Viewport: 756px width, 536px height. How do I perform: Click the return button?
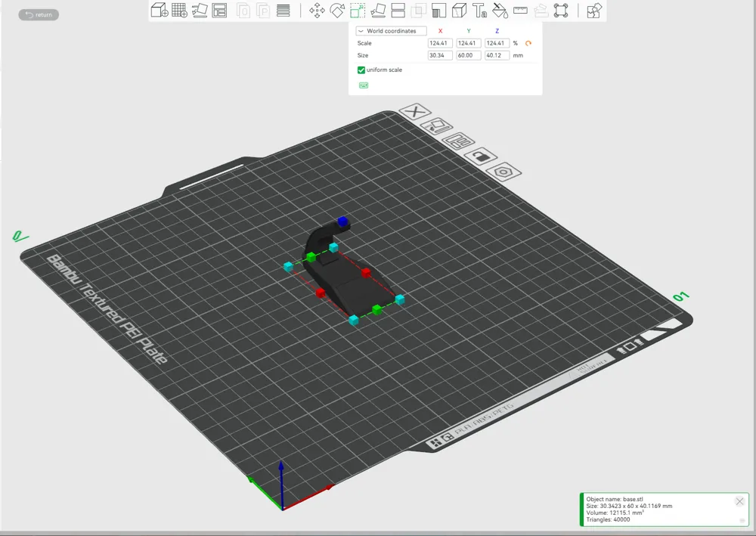(39, 15)
